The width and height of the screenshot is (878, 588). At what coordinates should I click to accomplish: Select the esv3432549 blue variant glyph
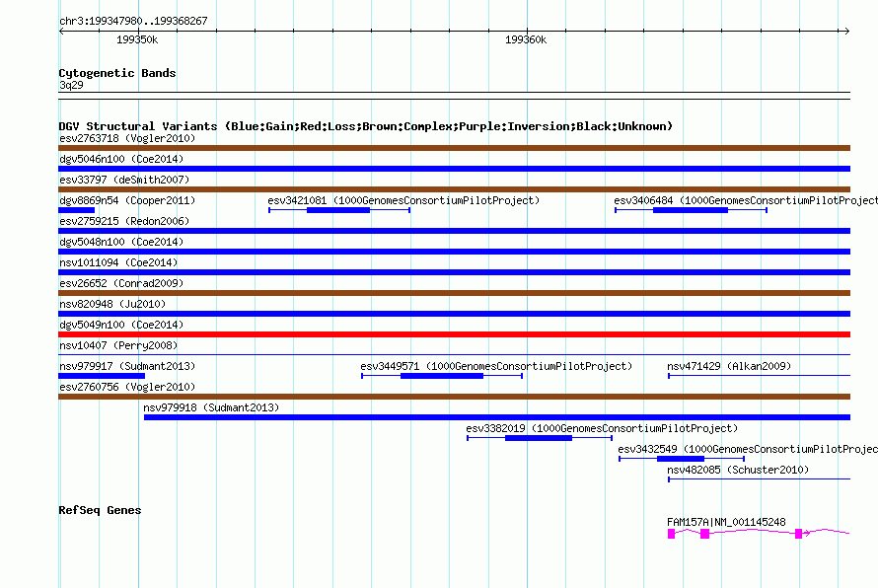click(682, 459)
